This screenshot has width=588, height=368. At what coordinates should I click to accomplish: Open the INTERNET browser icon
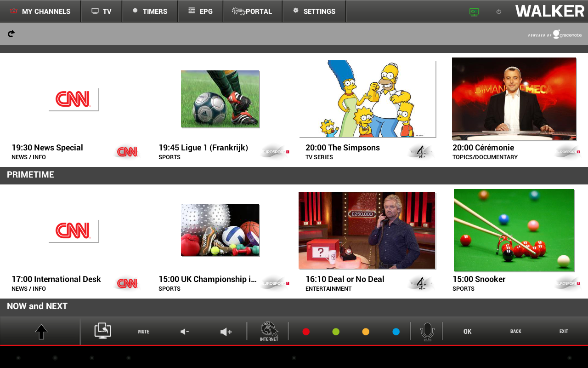point(269,331)
